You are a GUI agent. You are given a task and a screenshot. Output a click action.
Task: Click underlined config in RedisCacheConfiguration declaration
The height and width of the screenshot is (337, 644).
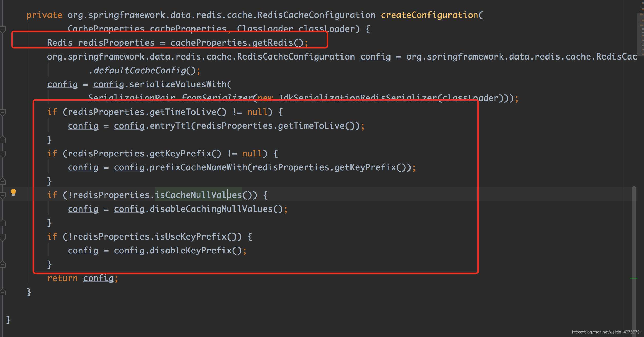pyautogui.click(x=375, y=56)
